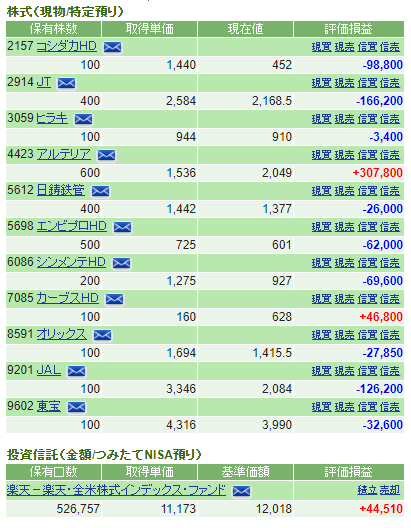Select the 12,018 fund base price
Image resolution: width=411 pixels, height=528 pixels.
(274, 509)
